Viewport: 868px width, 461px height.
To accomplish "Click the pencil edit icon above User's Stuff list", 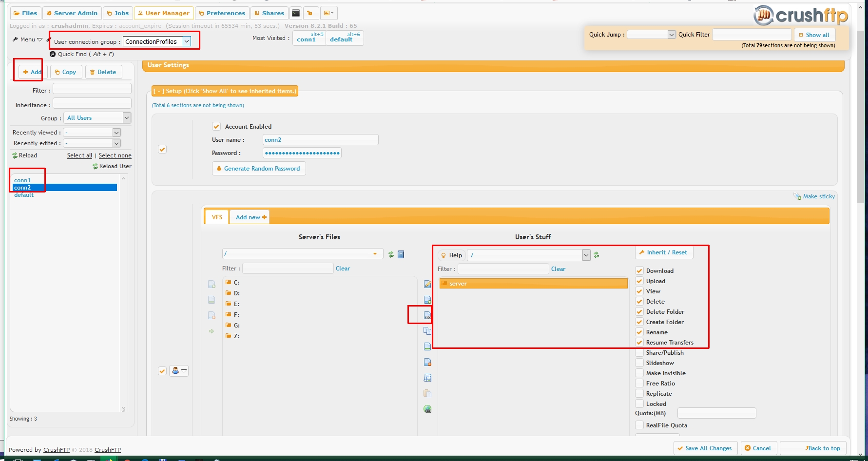I will point(427,284).
